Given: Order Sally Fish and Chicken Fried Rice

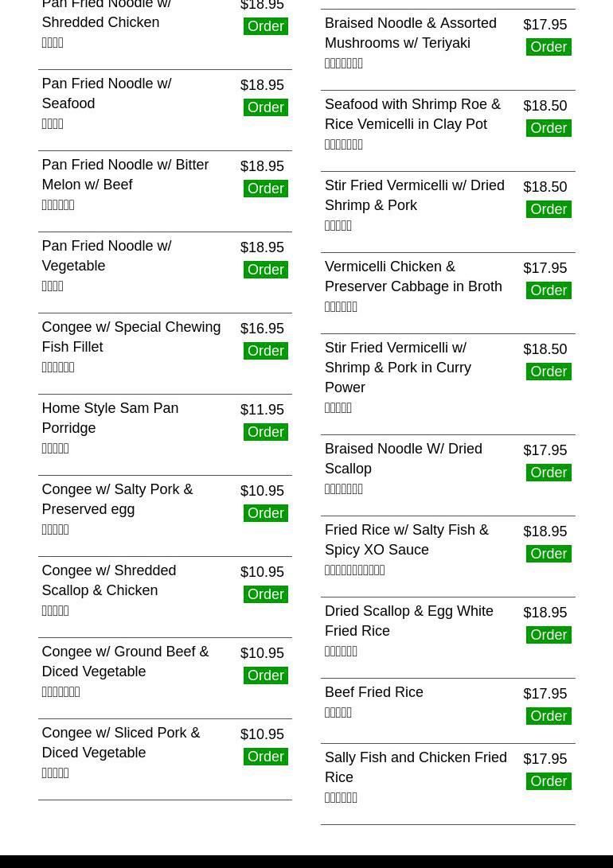Looking at the screenshot, I should tap(549, 781).
